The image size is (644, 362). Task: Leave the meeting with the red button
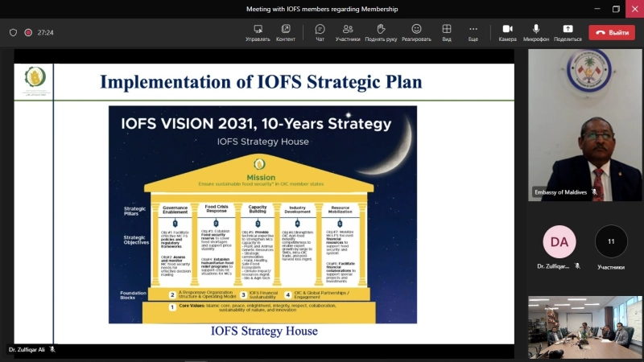611,32
